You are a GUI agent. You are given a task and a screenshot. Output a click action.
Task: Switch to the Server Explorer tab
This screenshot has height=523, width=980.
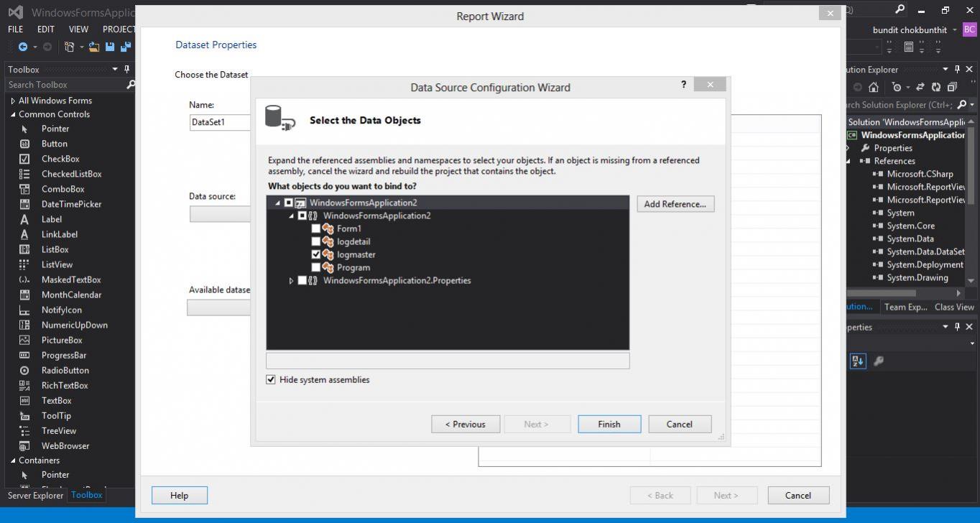tap(34, 495)
